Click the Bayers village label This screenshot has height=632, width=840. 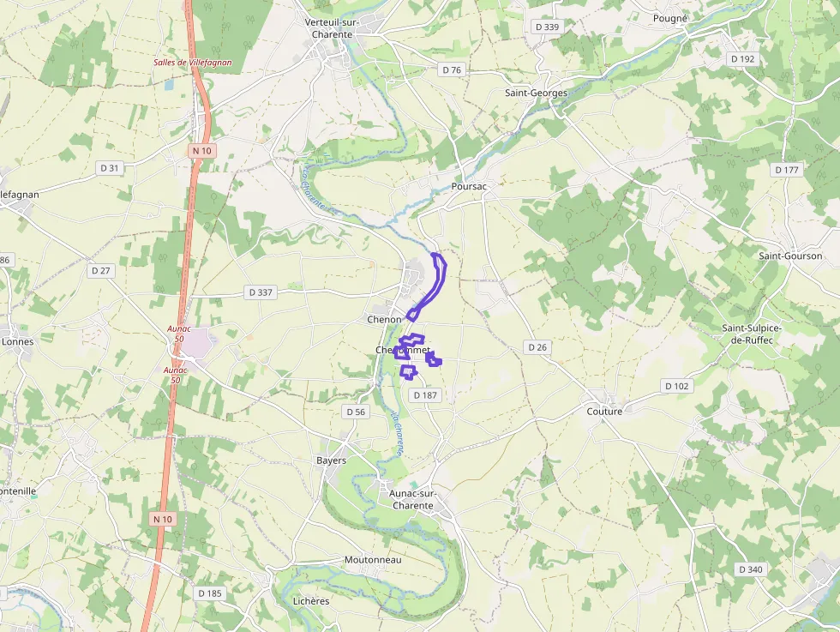click(331, 460)
